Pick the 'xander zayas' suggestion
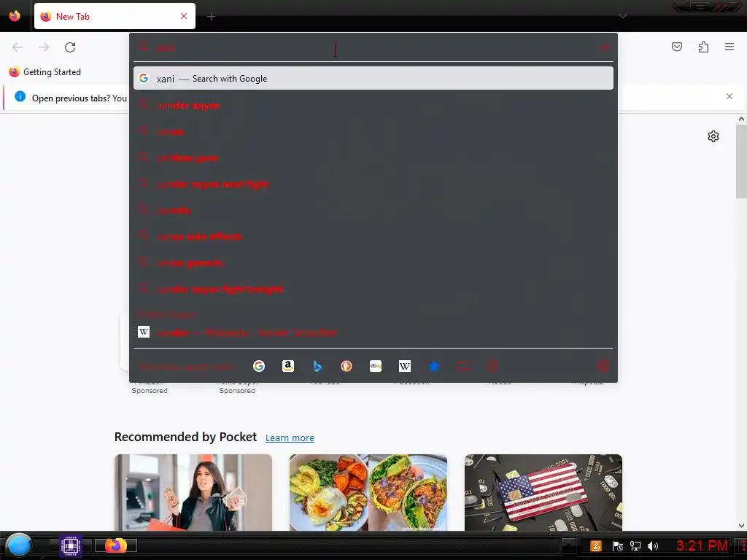Screen dimensions: 747x560 [x=373, y=105]
